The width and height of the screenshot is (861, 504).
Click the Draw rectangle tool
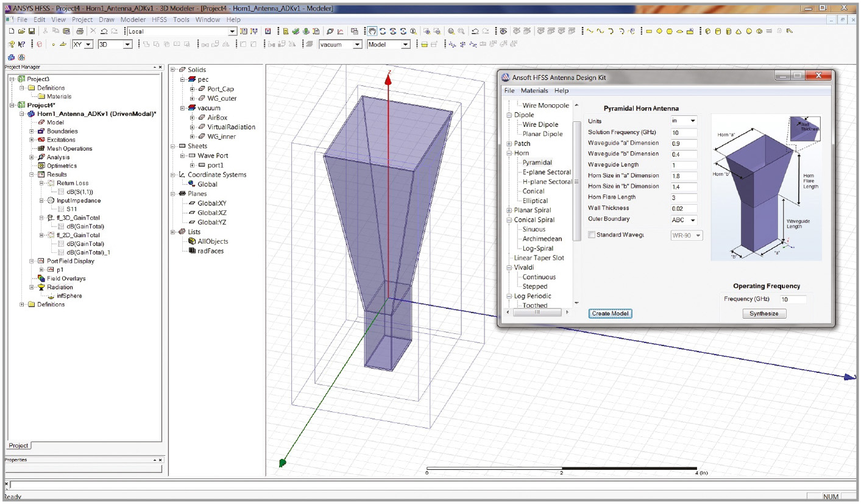pos(648,31)
